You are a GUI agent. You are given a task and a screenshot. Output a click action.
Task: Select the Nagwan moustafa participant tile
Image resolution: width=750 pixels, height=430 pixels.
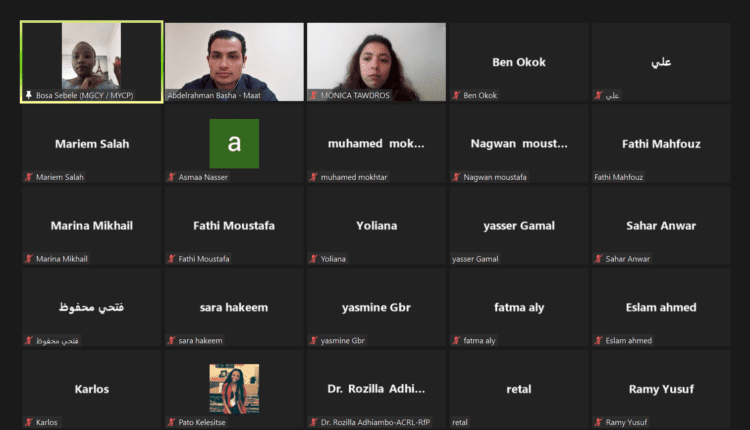coord(519,143)
